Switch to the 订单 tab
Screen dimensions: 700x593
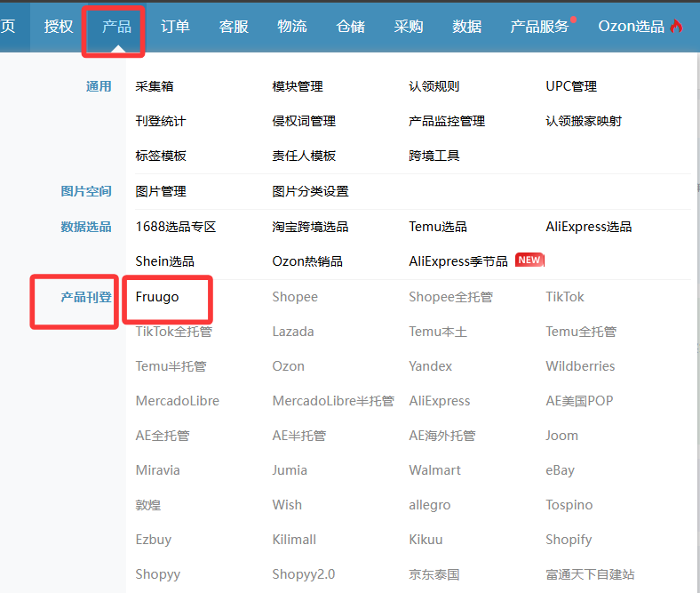[175, 27]
